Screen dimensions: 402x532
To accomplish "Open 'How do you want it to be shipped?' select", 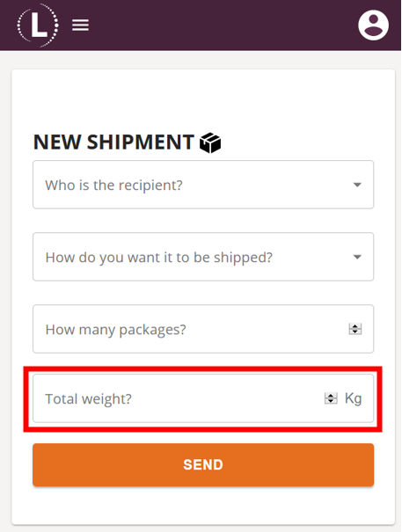I will (203, 257).
